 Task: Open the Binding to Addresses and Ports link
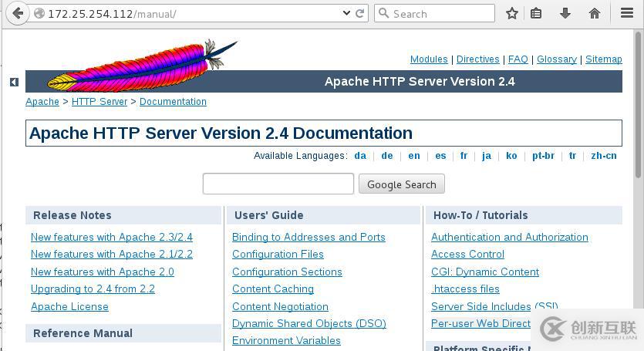[x=309, y=238]
